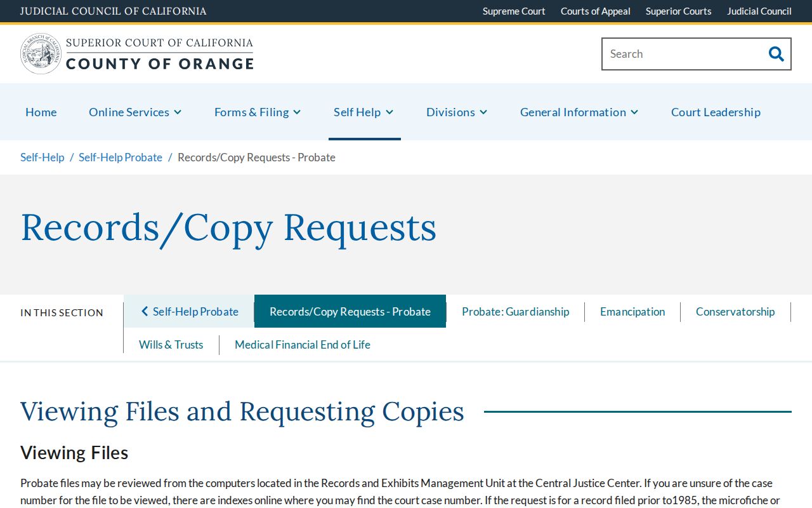Go to the Home page
The width and height of the screenshot is (812, 508).
[41, 112]
